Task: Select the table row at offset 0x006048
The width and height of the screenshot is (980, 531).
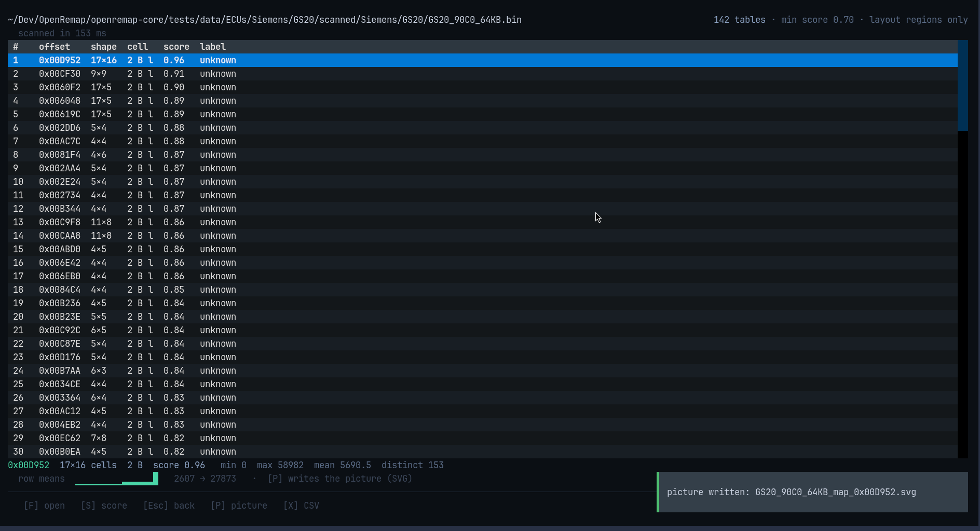Action: (x=483, y=101)
